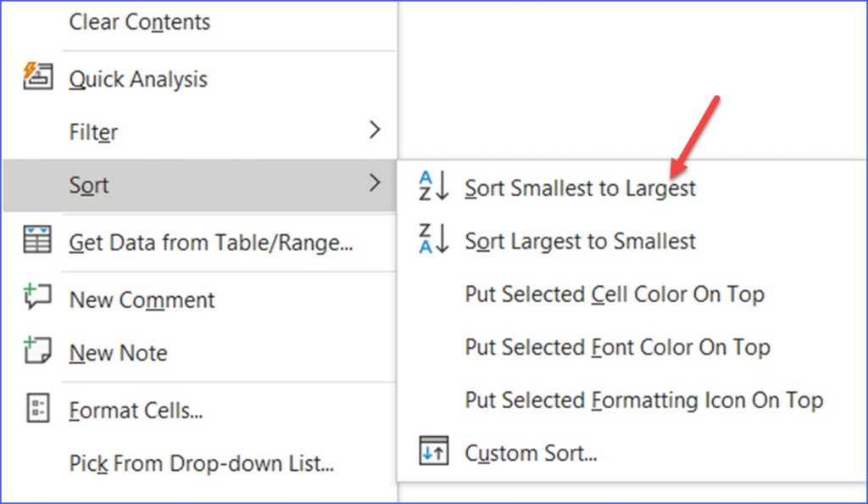Select Put Selected Cell Color On Top
The width and height of the screenshot is (868, 504).
[x=615, y=294]
